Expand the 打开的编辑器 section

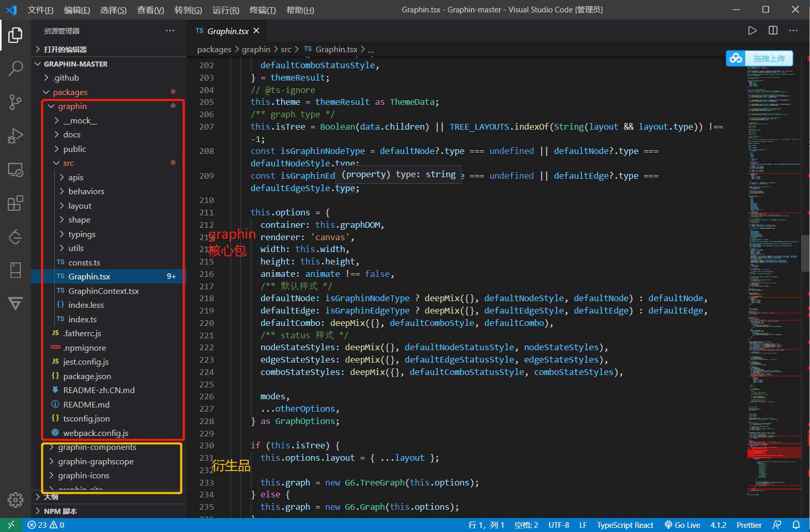[x=109, y=49]
